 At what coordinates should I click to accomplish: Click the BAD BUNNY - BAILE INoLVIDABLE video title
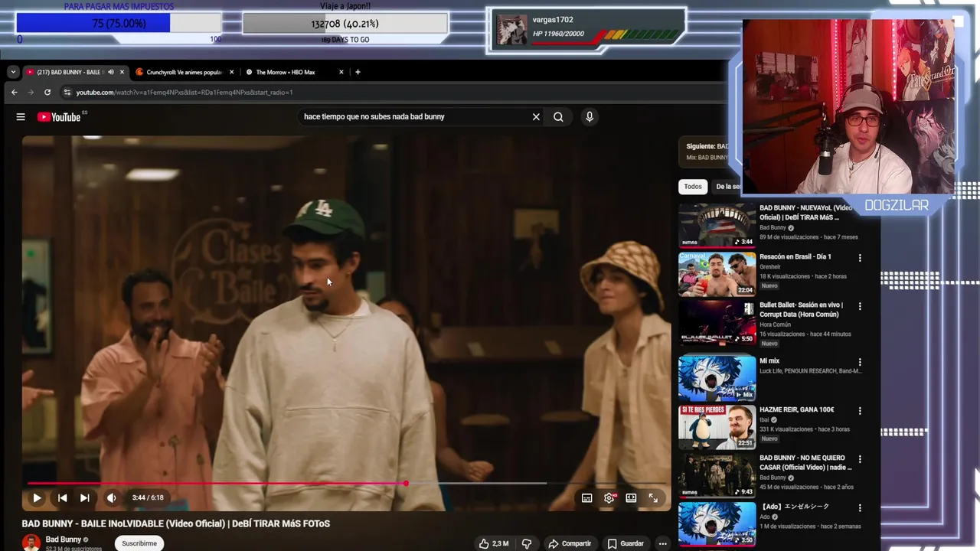pyautogui.click(x=176, y=523)
